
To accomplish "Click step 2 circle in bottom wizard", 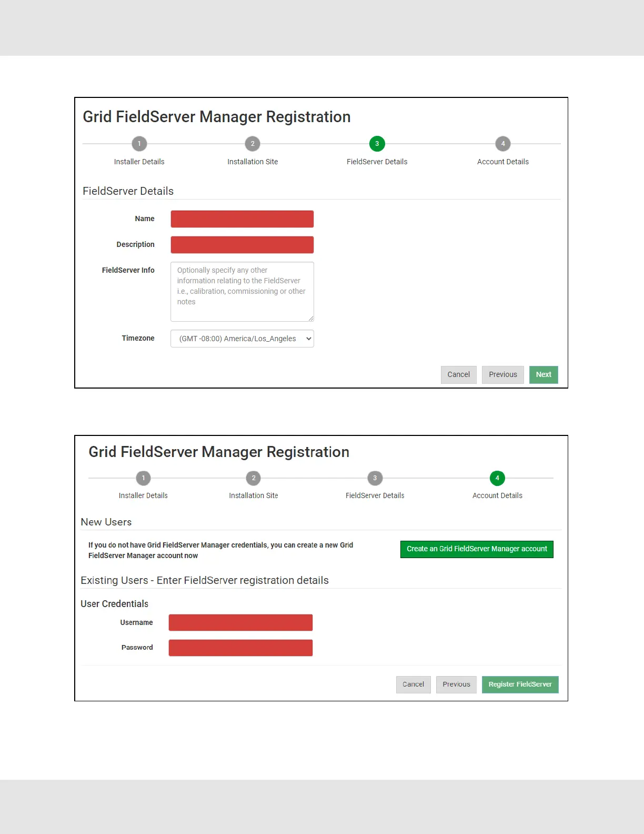I will [x=254, y=478].
